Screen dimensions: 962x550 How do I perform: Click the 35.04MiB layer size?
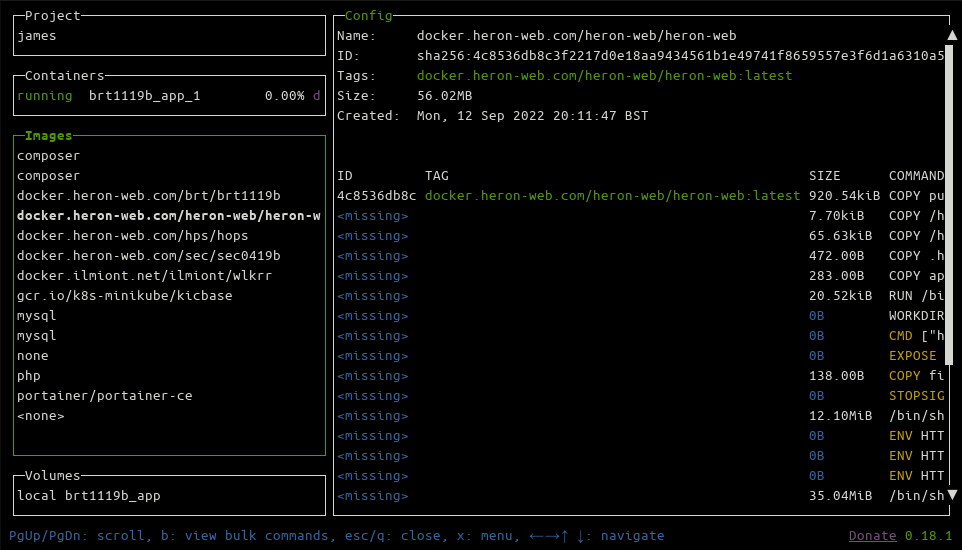(x=841, y=495)
